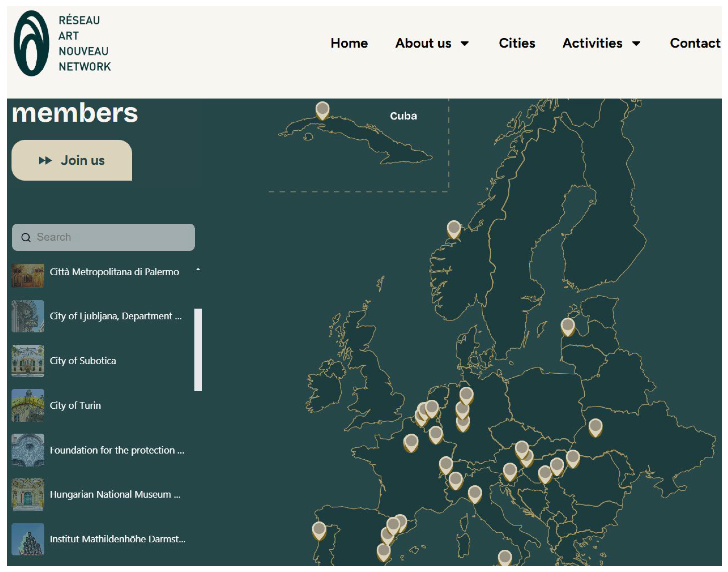Select Città Metropolitana di Palermo entry

(114, 272)
